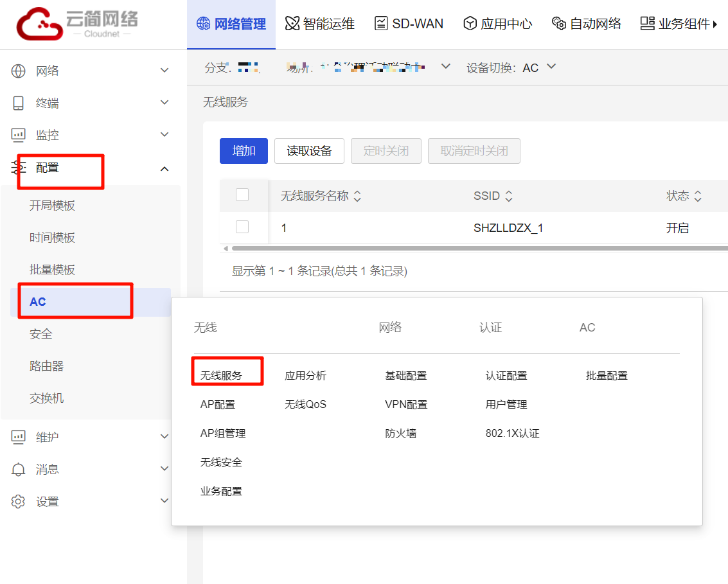Expand the 维护 sidebar section
Viewport: 728px width, 584px height.
(x=164, y=436)
